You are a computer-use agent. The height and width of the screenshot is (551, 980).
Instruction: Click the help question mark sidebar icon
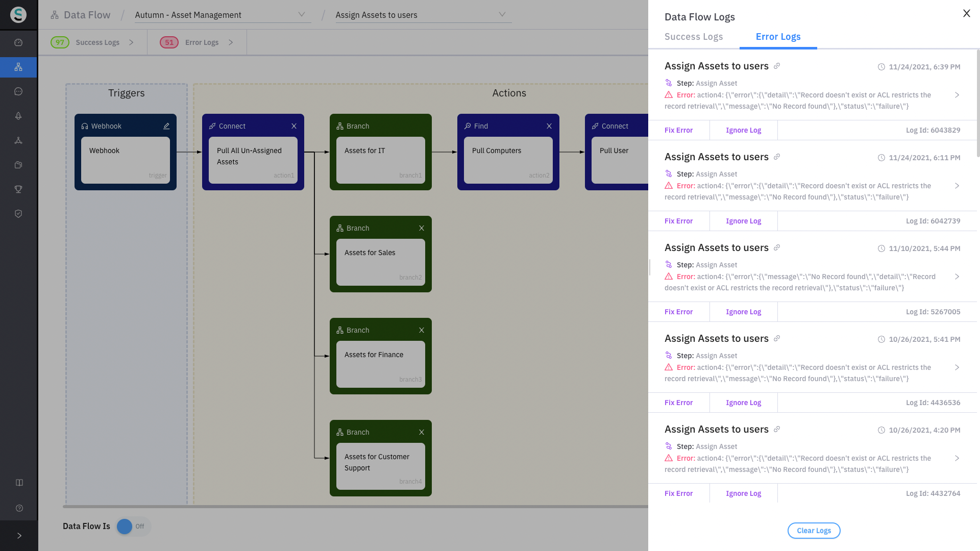(19, 508)
